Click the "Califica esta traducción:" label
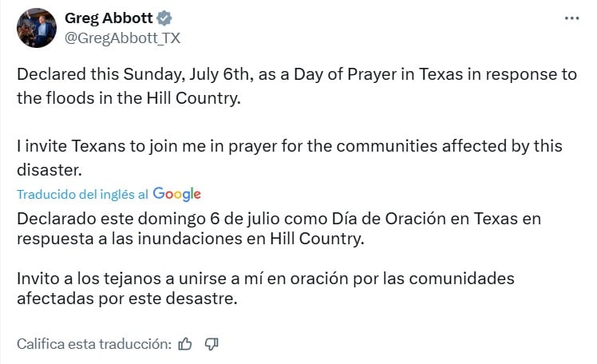 94,344
